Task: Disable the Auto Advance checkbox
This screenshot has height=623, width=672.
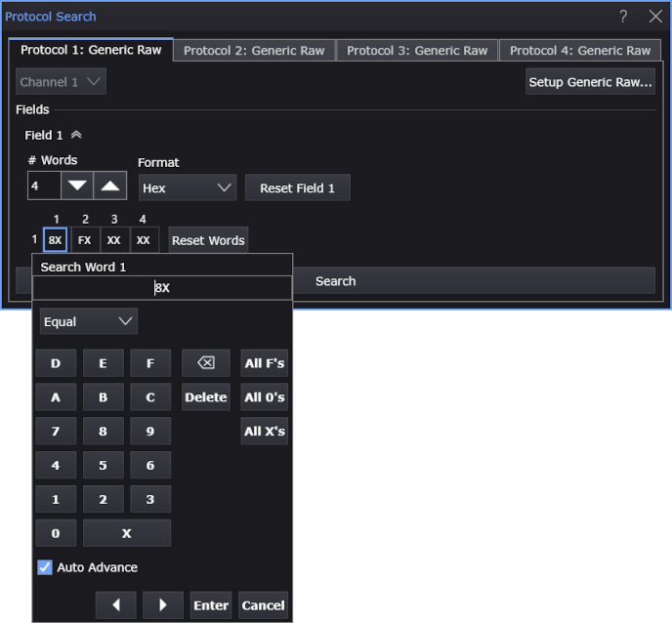Action: pyautogui.click(x=45, y=567)
